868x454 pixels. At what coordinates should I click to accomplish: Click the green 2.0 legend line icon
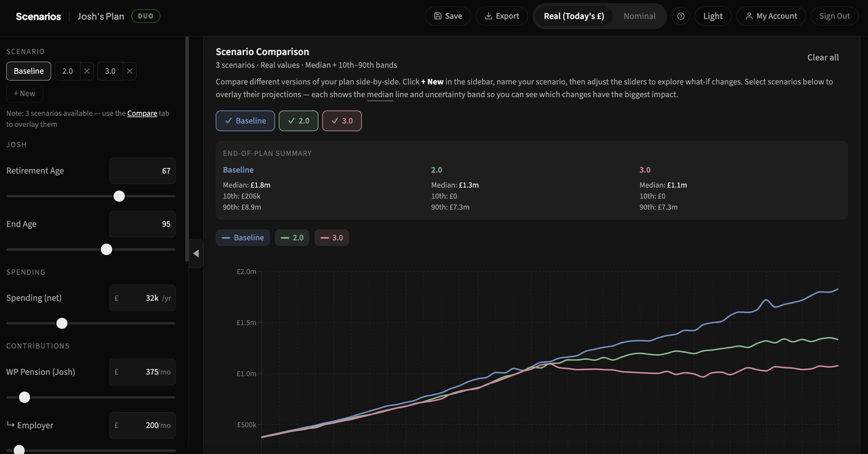pos(285,238)
